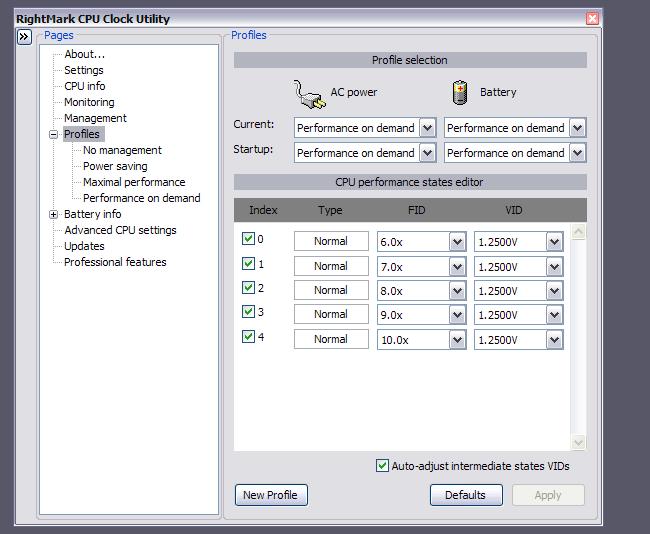This screenshot has width=650, height=534.
Task: Click the Index column header
Action: click(263, 210)
